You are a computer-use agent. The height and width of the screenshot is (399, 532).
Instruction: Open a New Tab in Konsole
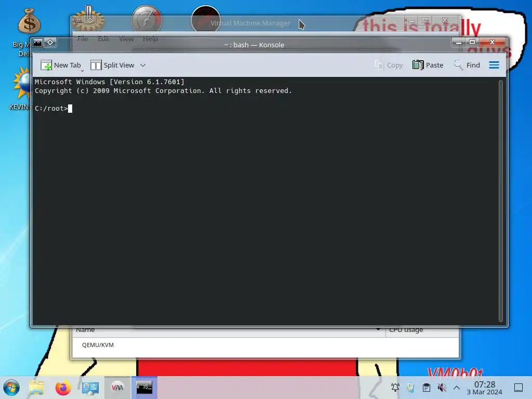coord(61,65)
